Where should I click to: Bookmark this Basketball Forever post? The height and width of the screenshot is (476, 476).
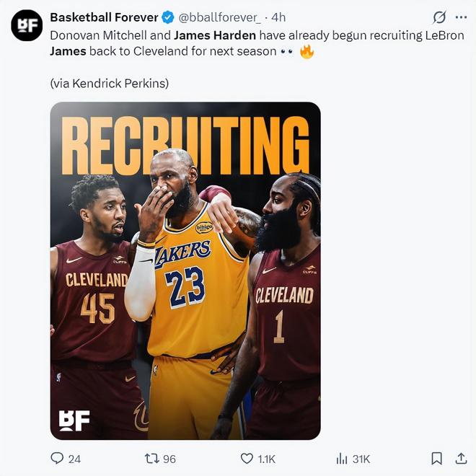coord(436,458)
